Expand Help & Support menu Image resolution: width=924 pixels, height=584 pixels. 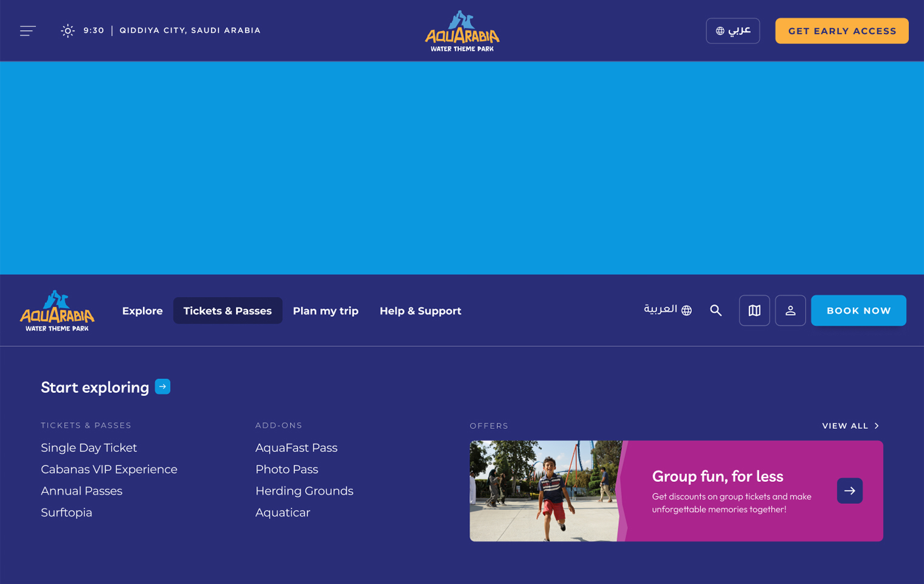pos(420,311)
